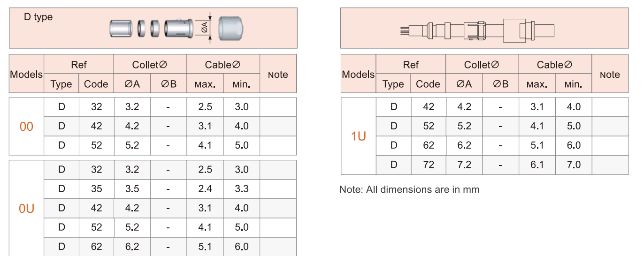Click the 2.4 cable max value

tap(205, 189)
